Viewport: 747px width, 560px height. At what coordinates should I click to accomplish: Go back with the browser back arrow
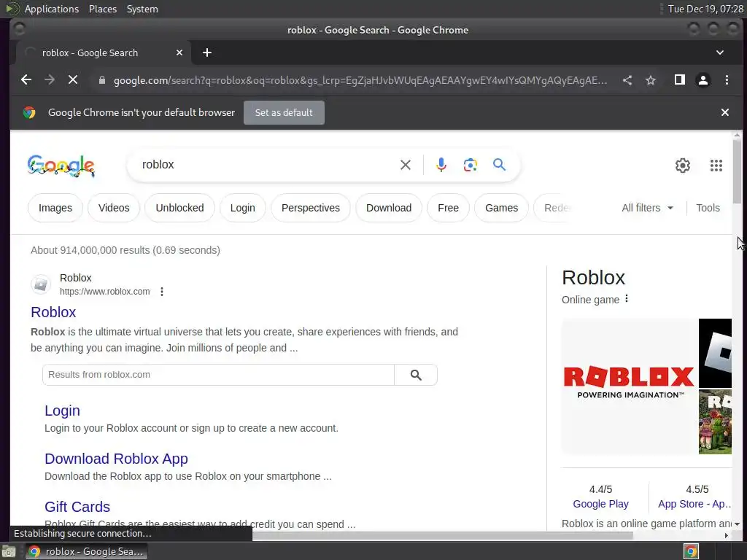click(26, 80)
